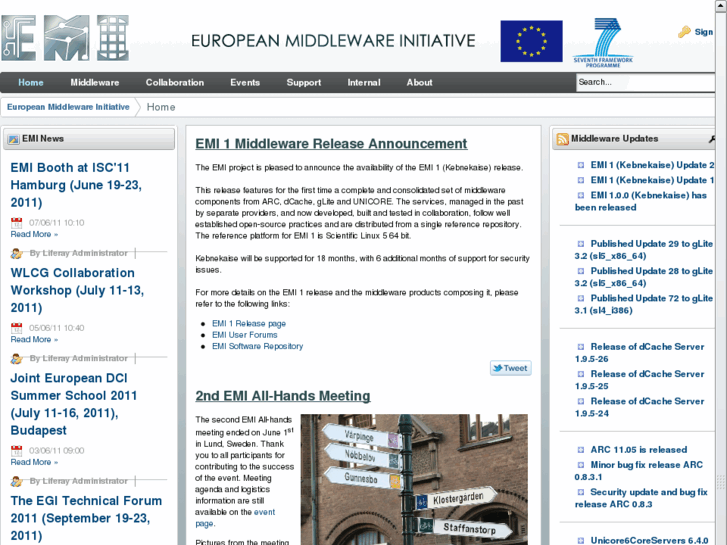The height and width of the screenshot is (545, 727).
Task: Click Read More under Summer School news
Action: coord(34,462)
